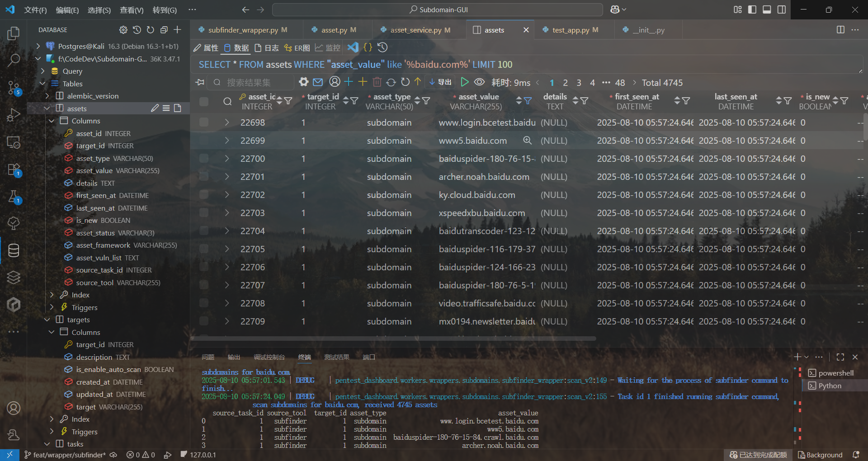
Task: Add a new terminal with plus icon
Action: point(797,357)
